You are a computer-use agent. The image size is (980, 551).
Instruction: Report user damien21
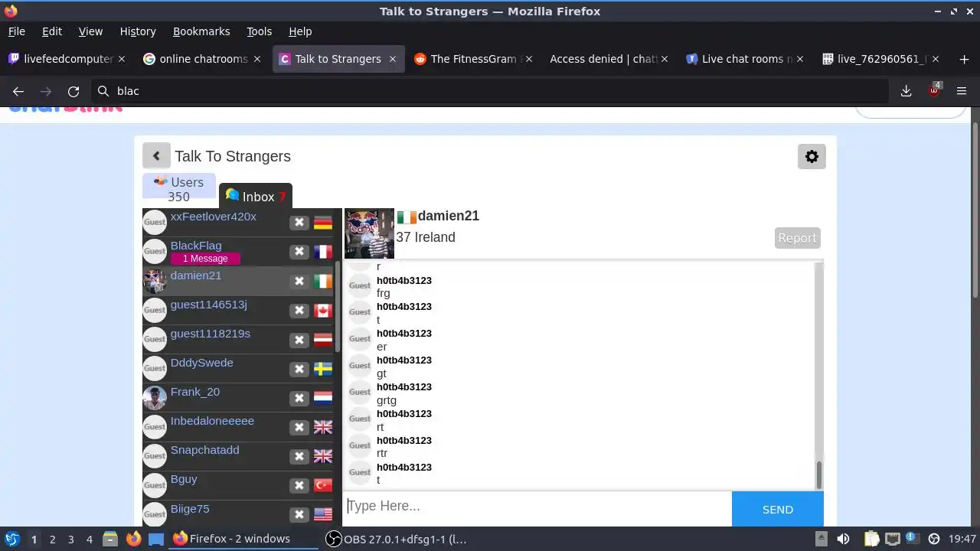click(x=797, y=238)
